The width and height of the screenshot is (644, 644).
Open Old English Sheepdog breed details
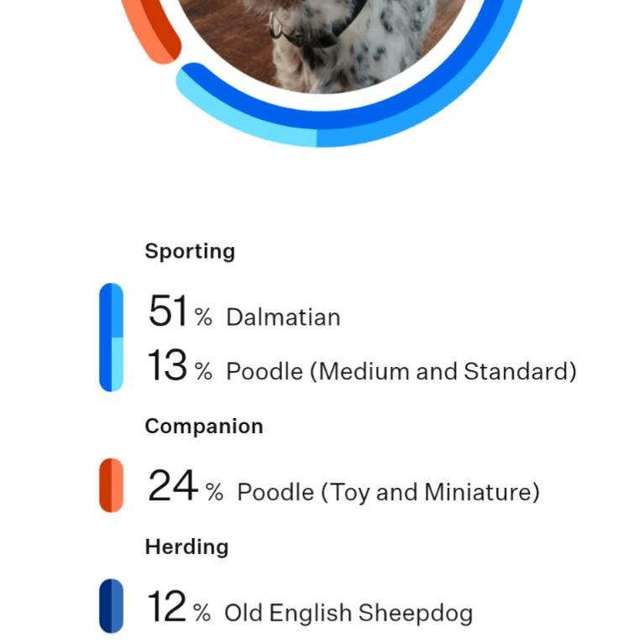[348, 613]
